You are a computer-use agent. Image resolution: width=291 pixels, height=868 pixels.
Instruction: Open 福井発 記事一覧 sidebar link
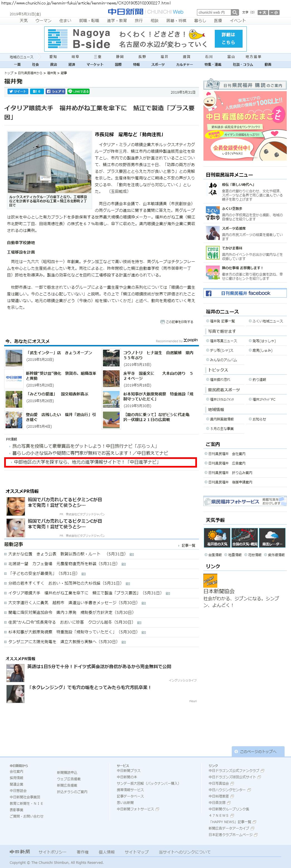click(x=222, y=321)
